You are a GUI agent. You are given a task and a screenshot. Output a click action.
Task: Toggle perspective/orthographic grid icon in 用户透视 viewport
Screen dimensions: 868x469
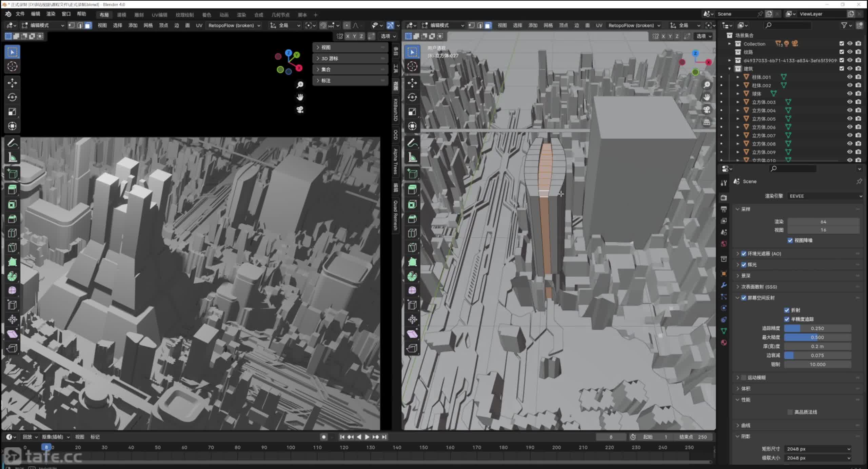(x=707, y=122)
